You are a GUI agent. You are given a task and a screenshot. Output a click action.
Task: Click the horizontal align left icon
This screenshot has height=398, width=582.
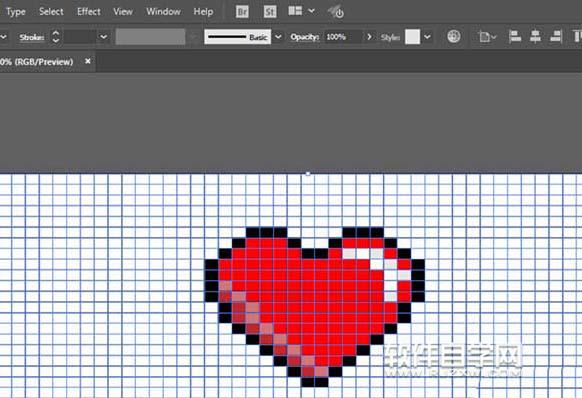pyautogui.click(x=515, y=36)
